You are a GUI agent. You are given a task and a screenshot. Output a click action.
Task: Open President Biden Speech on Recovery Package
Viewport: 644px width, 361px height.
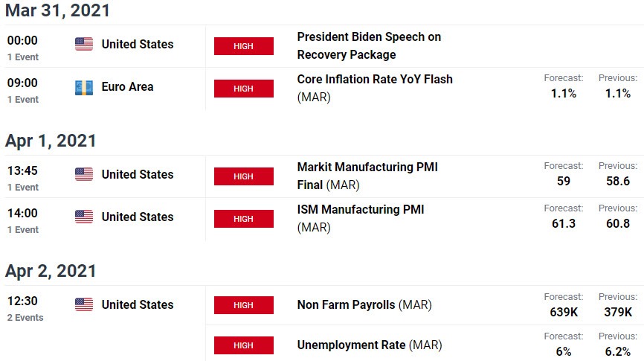click(x=369, y=45)
